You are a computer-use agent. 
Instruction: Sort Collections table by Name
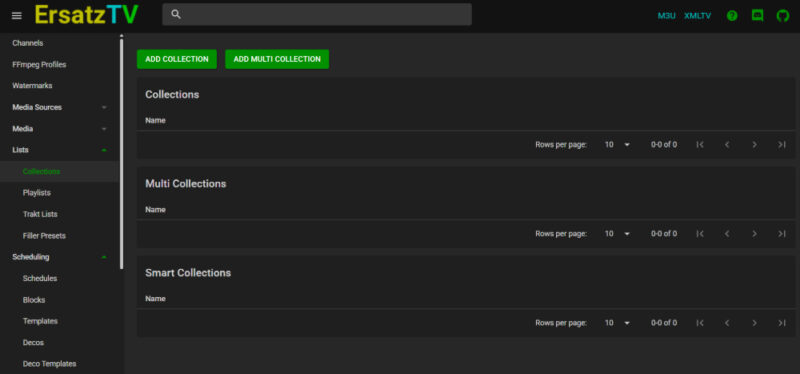point(155,121)
